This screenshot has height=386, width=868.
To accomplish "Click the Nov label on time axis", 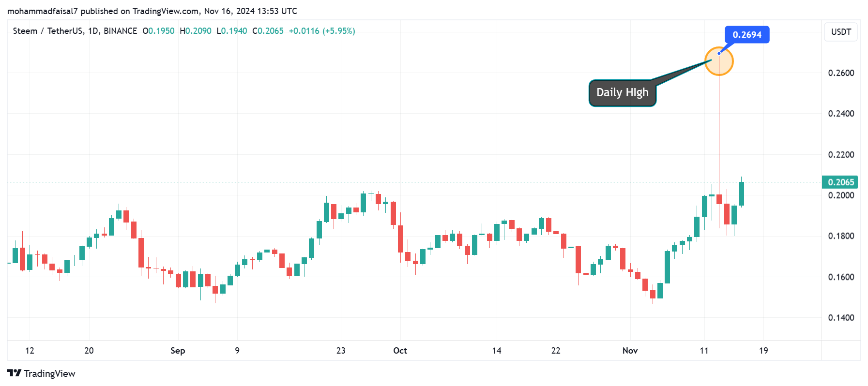I will 630,351.
